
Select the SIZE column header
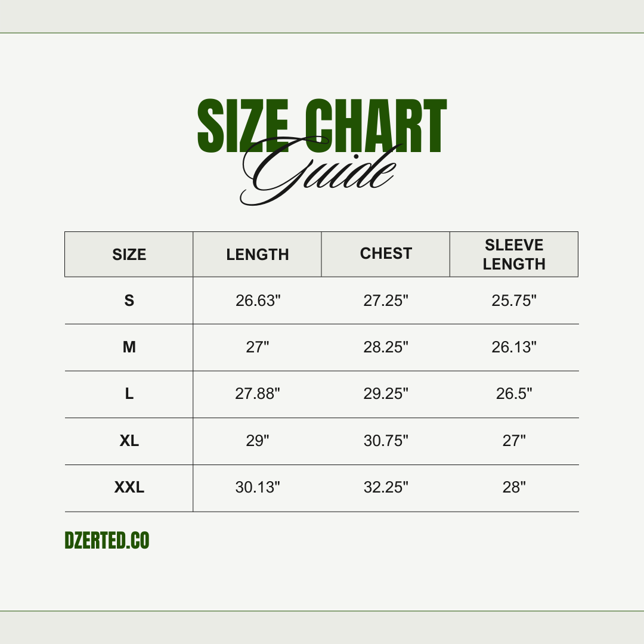pos(129,255)
